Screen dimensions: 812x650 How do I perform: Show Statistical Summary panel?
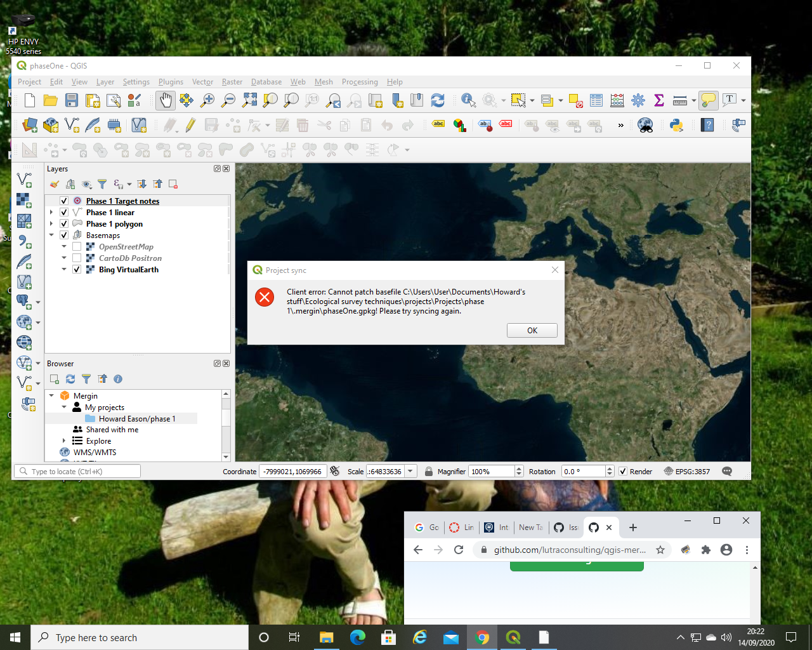(x=659, y=100)
